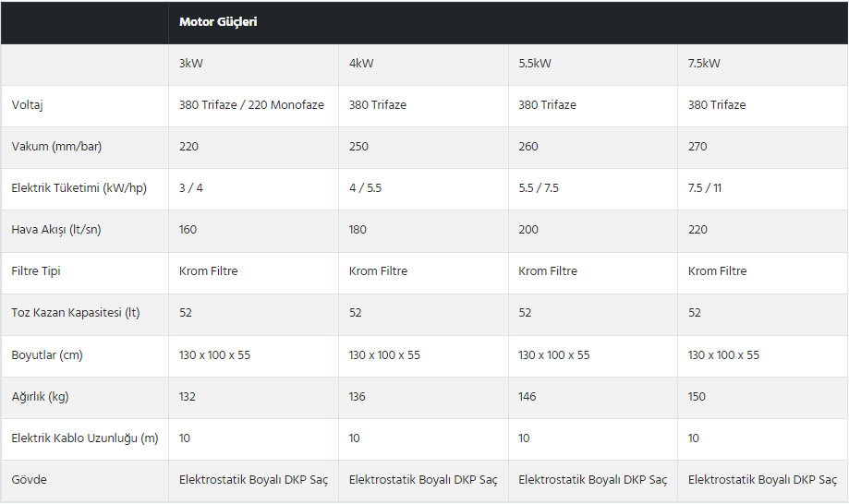
Task: Click the Voltaj row label
Action: [x=28, y=105]
